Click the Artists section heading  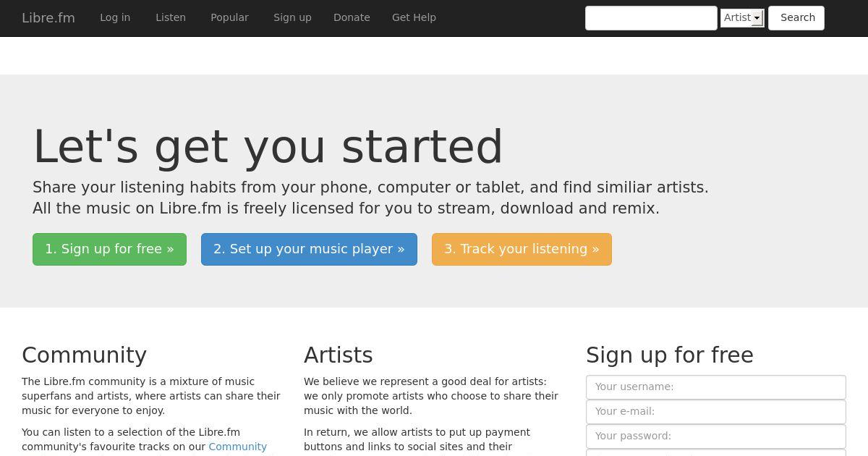point(339,355)
